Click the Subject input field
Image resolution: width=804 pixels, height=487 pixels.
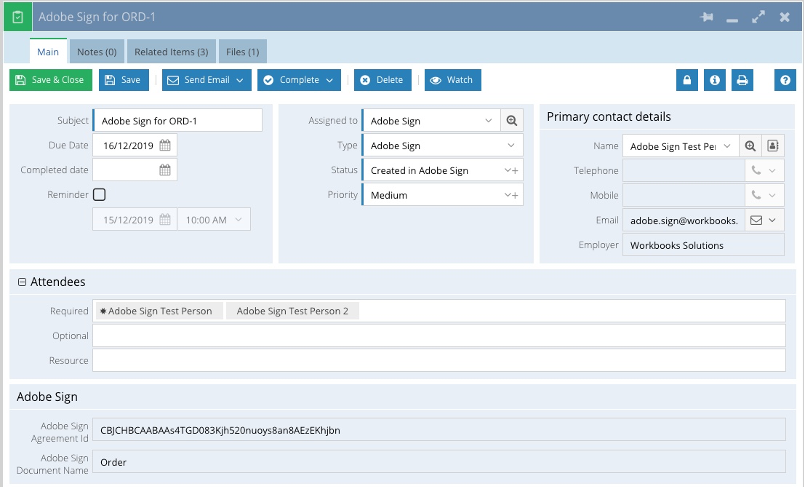(178, 121)
